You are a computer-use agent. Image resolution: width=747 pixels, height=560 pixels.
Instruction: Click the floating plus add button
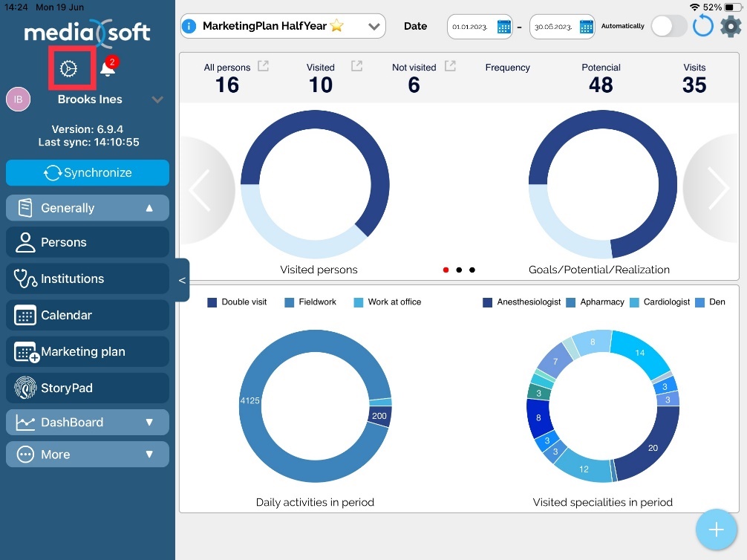[x=716, y=529]
